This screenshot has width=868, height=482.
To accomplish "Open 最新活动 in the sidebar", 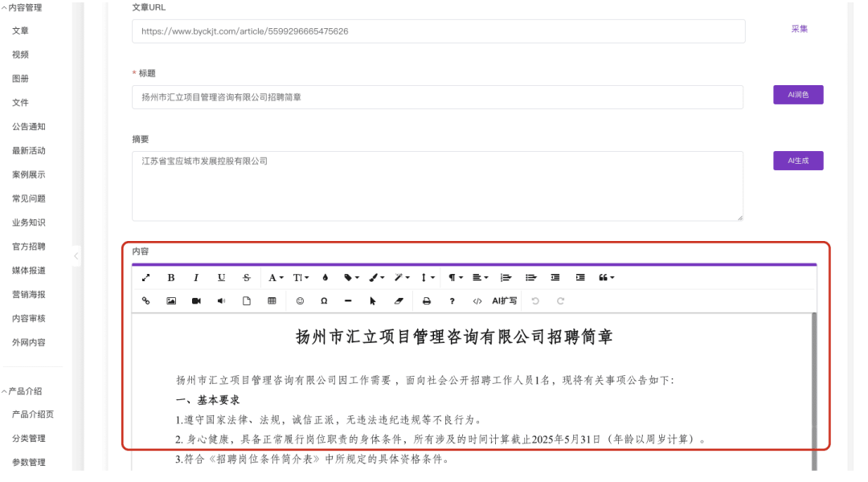I will (x=29, y=150).
